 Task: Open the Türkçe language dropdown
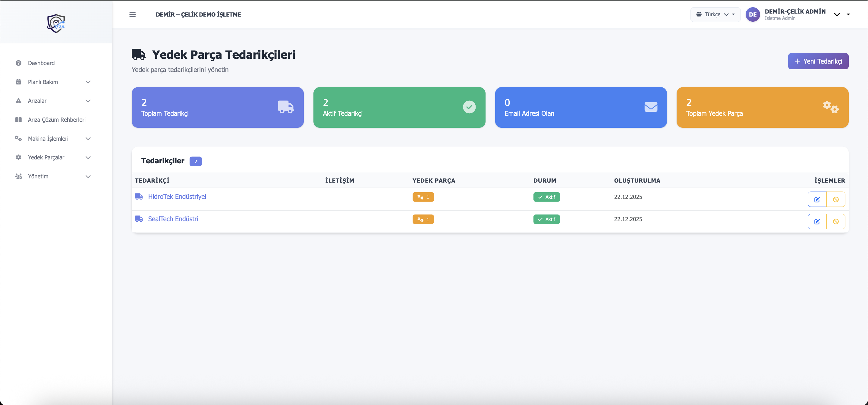point(715,14)
